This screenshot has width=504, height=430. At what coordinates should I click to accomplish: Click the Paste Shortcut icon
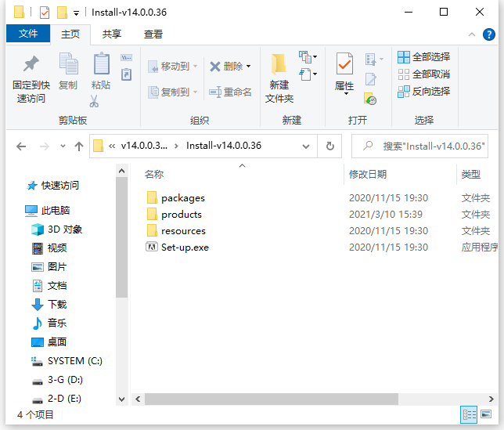(126, 74)
